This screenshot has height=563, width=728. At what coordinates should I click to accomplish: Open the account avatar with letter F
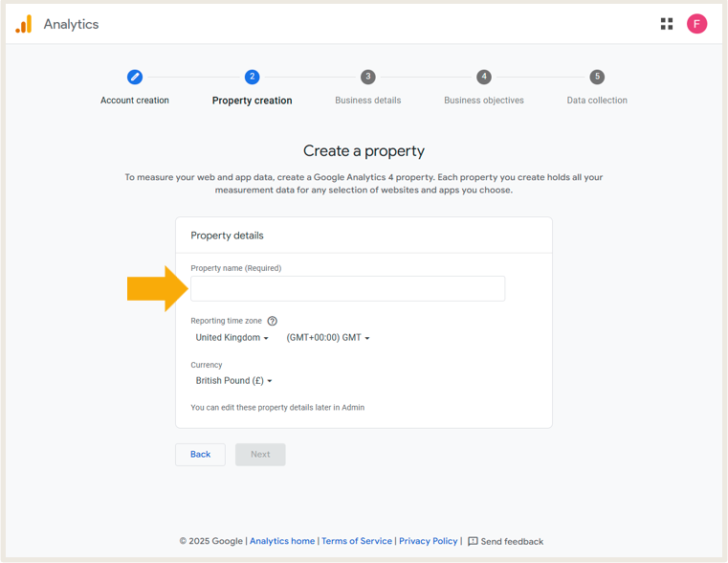pos(696,24)
